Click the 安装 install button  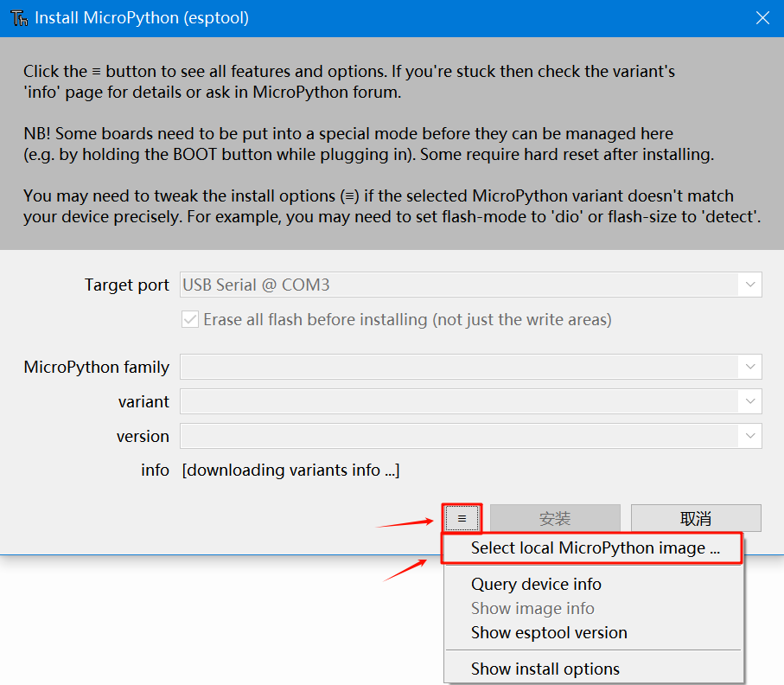click(555, 518)
